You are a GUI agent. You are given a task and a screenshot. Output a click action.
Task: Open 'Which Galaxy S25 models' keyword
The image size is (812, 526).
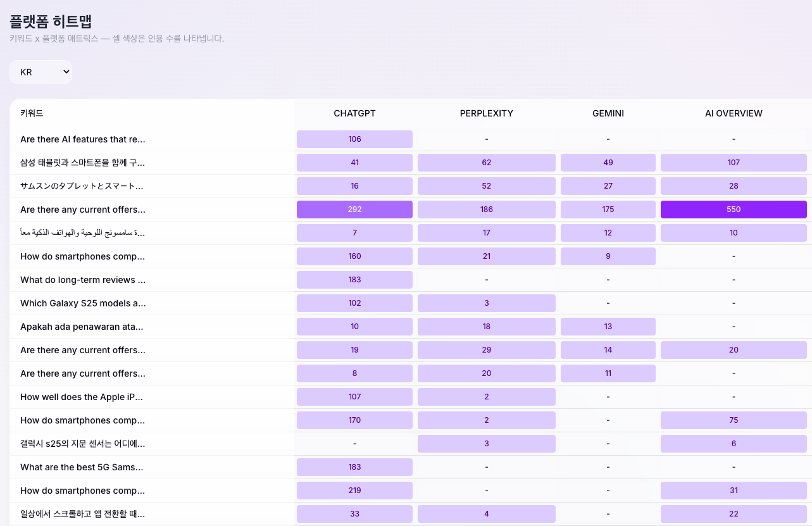83,303
